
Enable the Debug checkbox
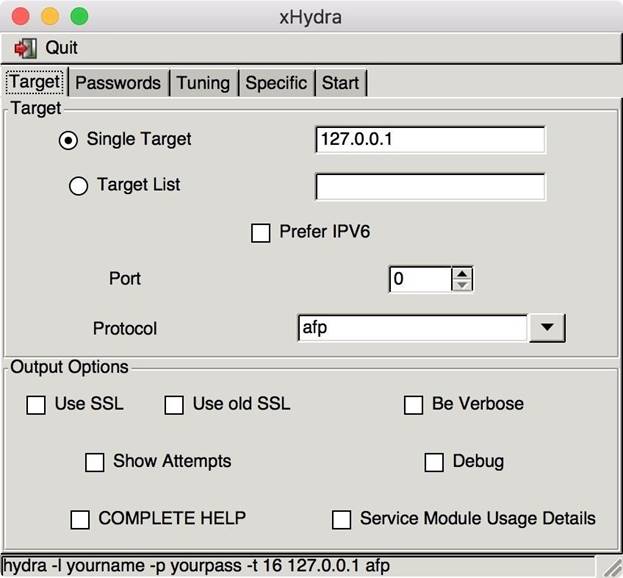(x=434, y=462)
